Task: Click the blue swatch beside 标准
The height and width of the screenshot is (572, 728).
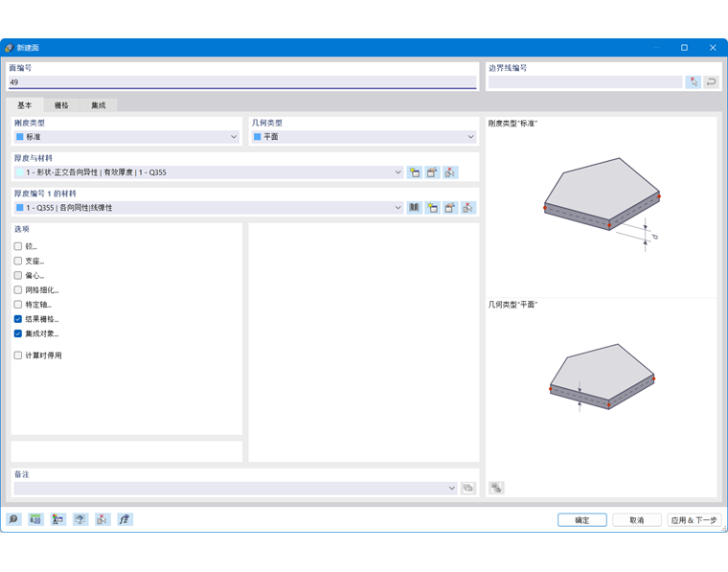Action: pos(20,137)
